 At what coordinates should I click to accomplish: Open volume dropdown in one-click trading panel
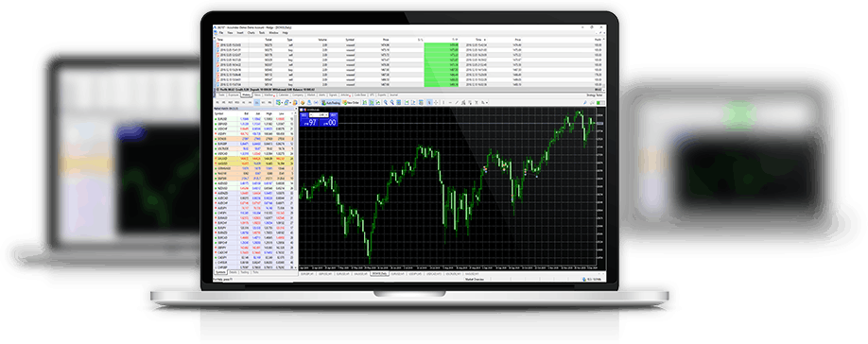(326, 114)
